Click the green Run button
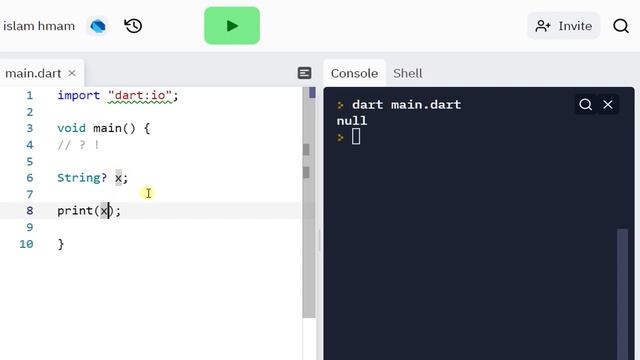This screenshot has width=640, height=360. point(232,26)
